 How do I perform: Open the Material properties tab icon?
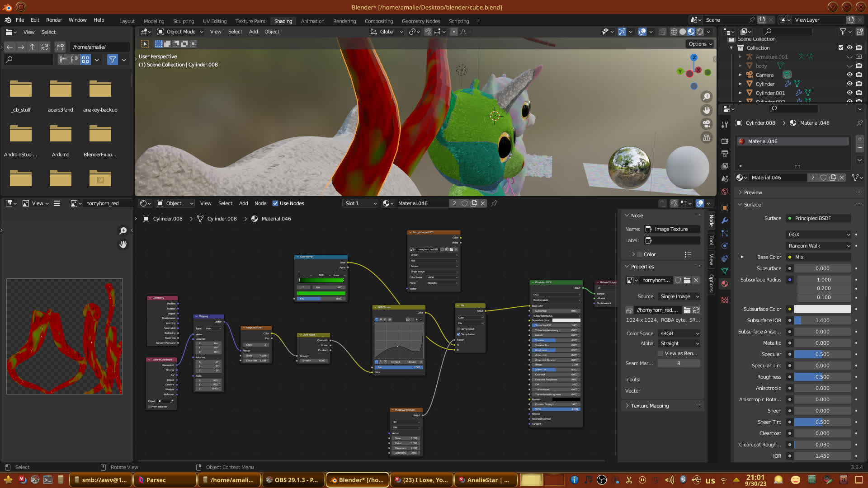[725, 284]
